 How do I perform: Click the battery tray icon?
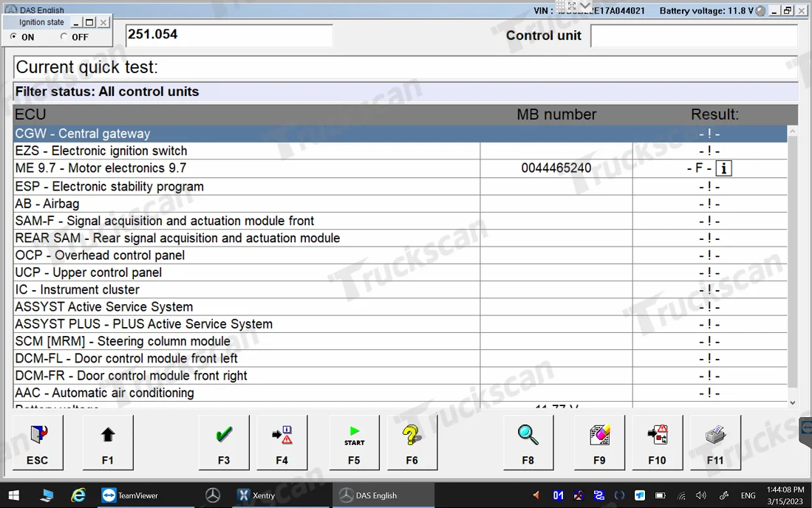click(x=661, y=495)
